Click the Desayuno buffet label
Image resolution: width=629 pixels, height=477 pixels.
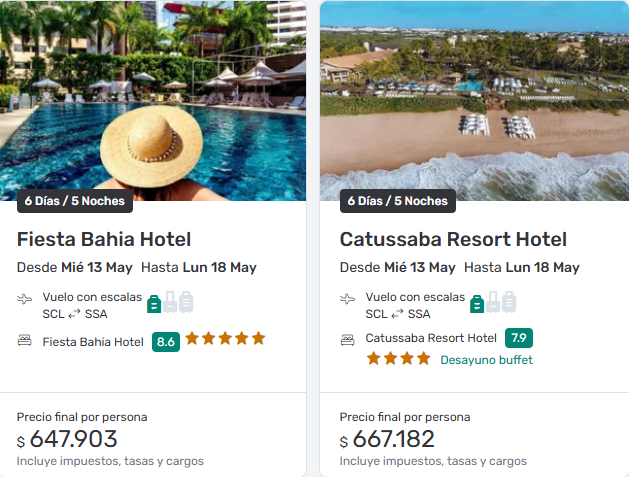pos(486,360)
